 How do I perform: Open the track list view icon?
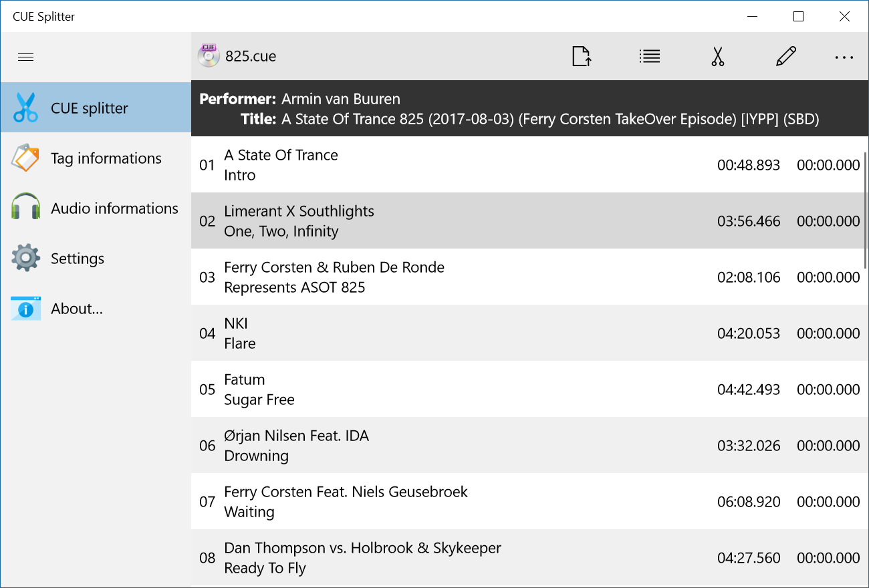coord(649,56)
